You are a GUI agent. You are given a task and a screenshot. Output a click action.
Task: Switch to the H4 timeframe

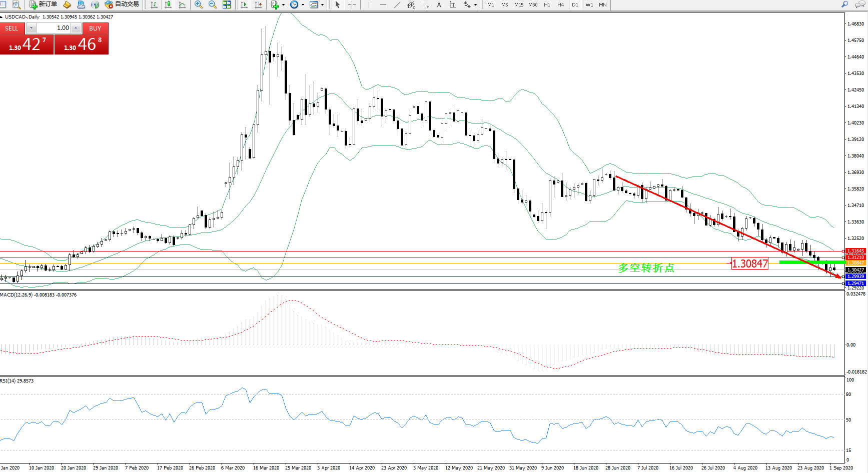561,5
